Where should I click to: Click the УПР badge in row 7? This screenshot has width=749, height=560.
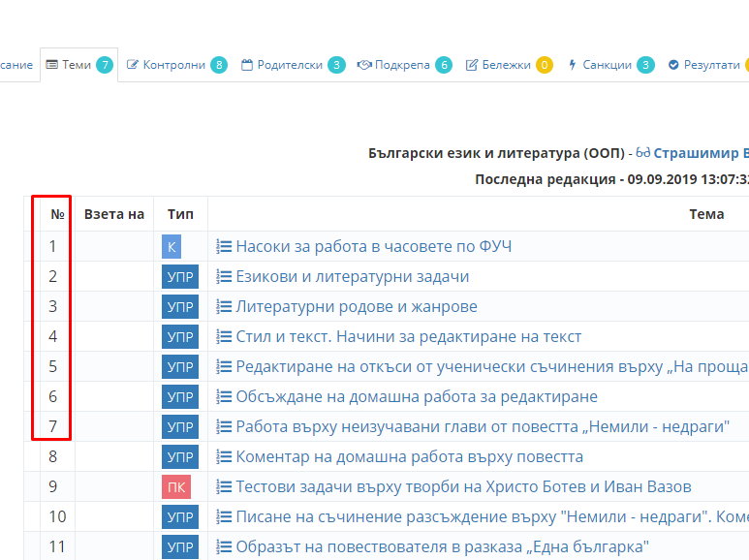[180, 427]
